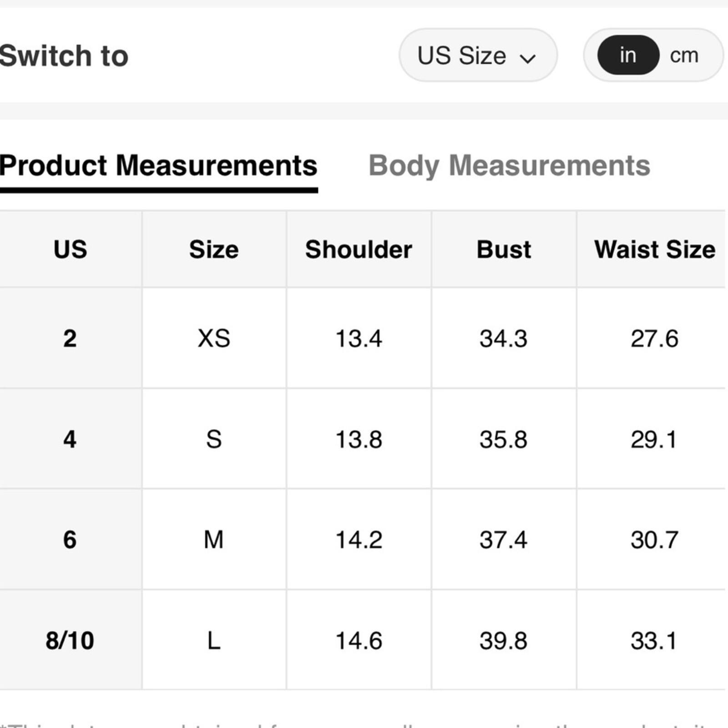Switch units to cm
The image size is (728, 728).
coord(684,56)
